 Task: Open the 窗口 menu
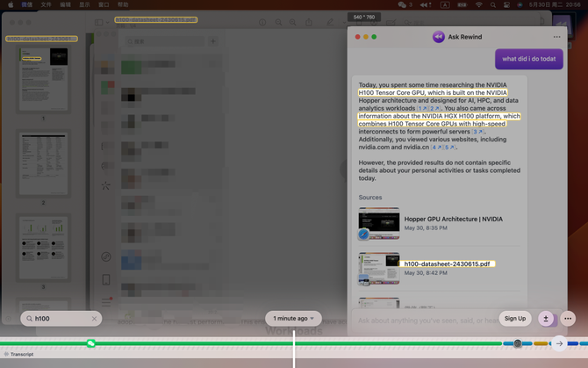(x=104, y=4)
